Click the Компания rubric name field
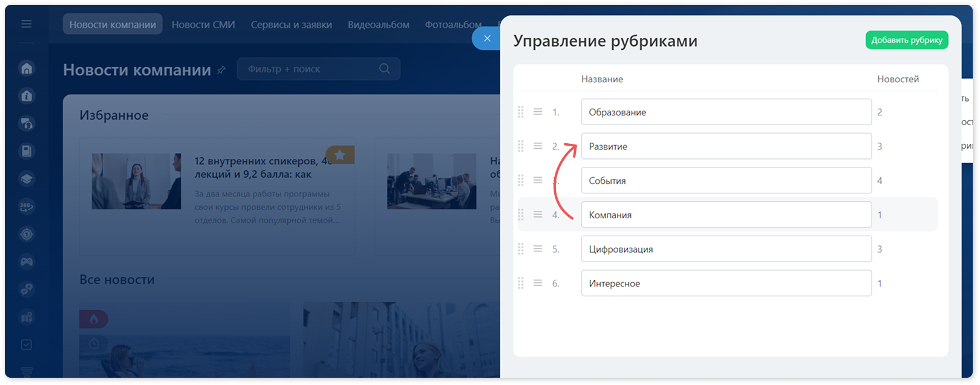980x385 pixels. pos(727,215)
